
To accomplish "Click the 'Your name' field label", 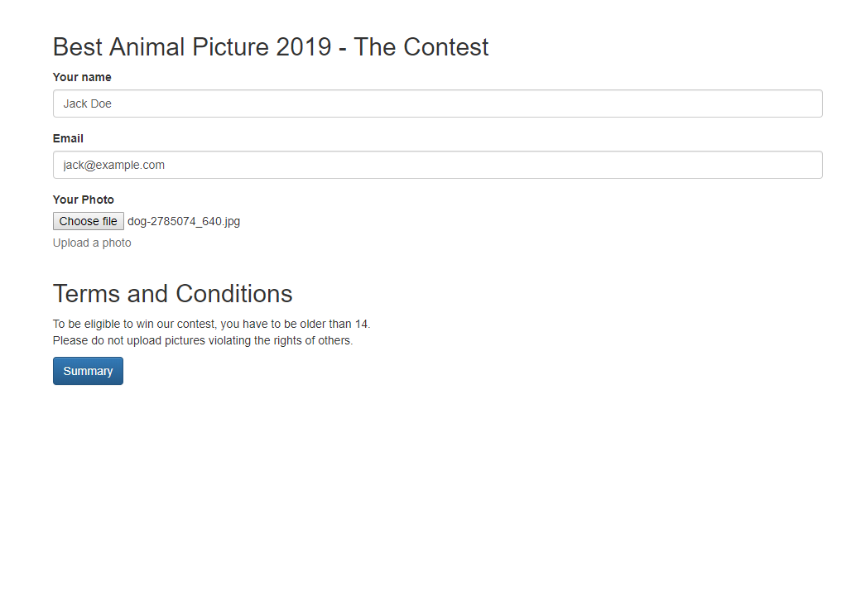I will point(82,77).
